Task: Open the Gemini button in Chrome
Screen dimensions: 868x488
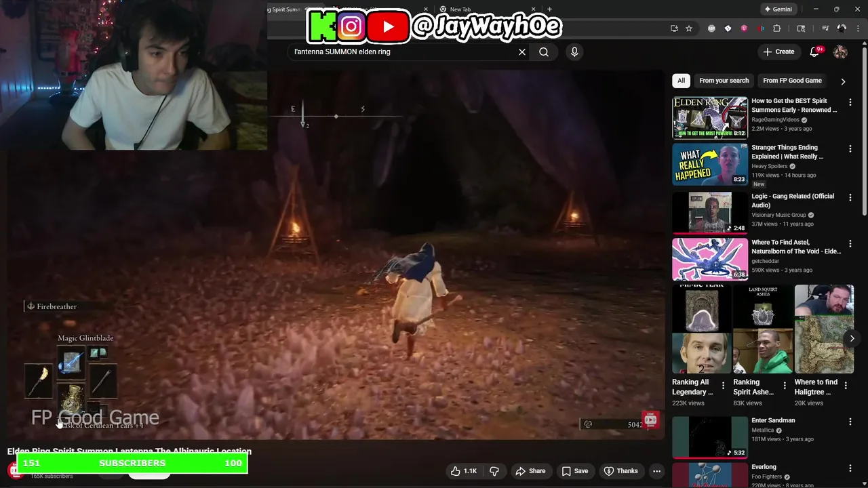Action: tap(778, 9)
